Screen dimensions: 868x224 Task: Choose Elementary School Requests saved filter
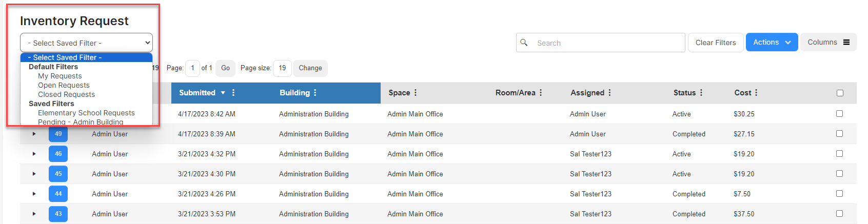[86, 113]
